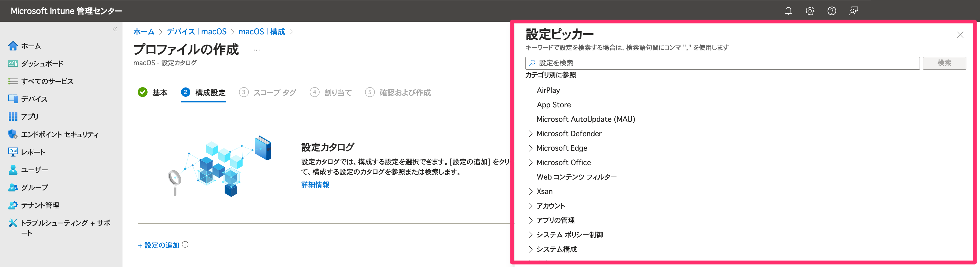This screenshot has height=267, width=980.
Task: Click the 詳細情報 link
Action: (315, 185)
